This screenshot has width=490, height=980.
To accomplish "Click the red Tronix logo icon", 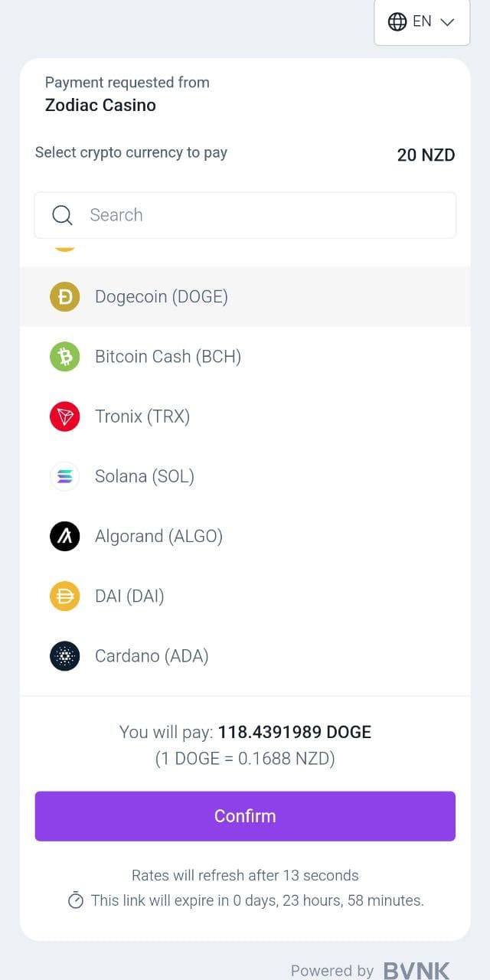I will coord(65,416).
